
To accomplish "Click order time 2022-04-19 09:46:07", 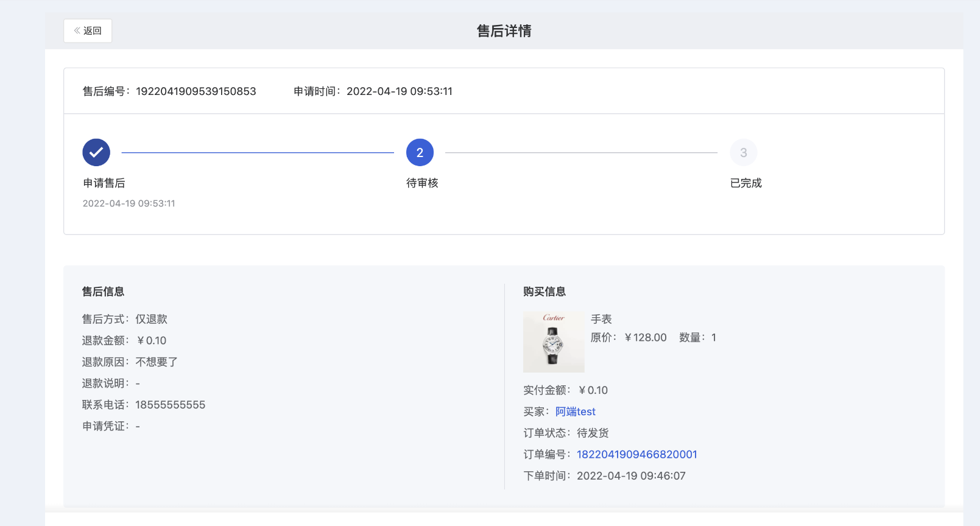I will point(631,475).
